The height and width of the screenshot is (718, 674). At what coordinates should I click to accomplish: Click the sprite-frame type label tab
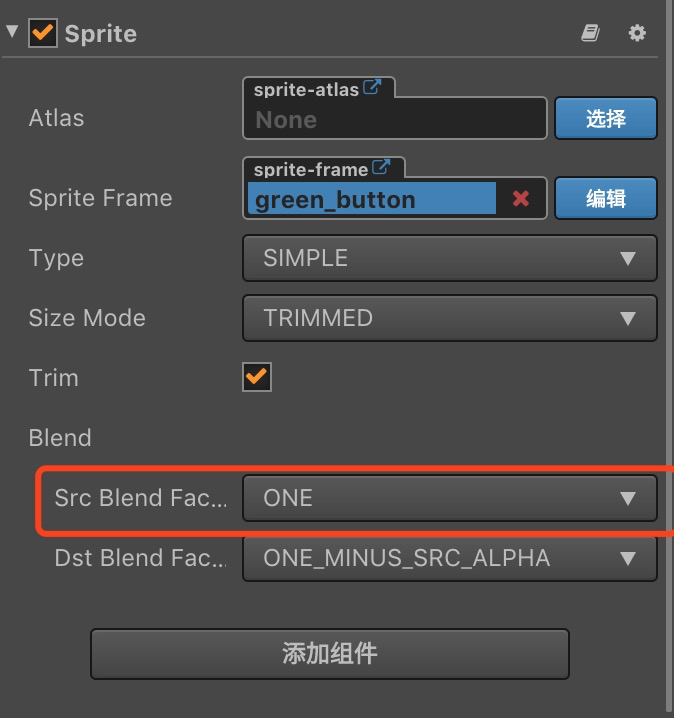tap(310, 169)
